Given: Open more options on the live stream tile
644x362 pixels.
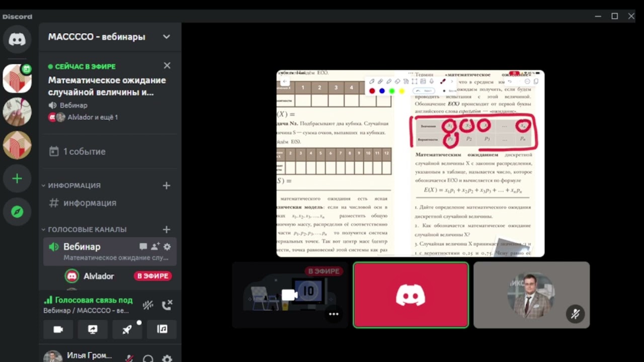Looking at the screenshot, I should coord(334,314).
